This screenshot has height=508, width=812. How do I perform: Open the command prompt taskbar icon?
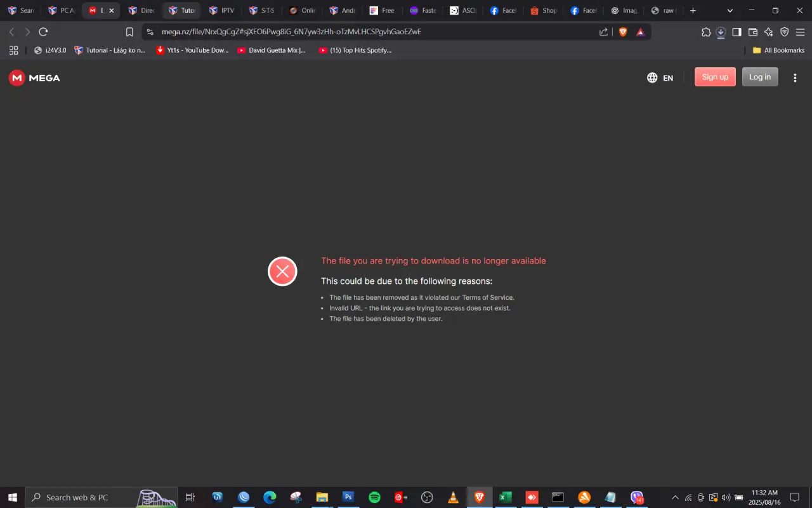pos(558,497)
